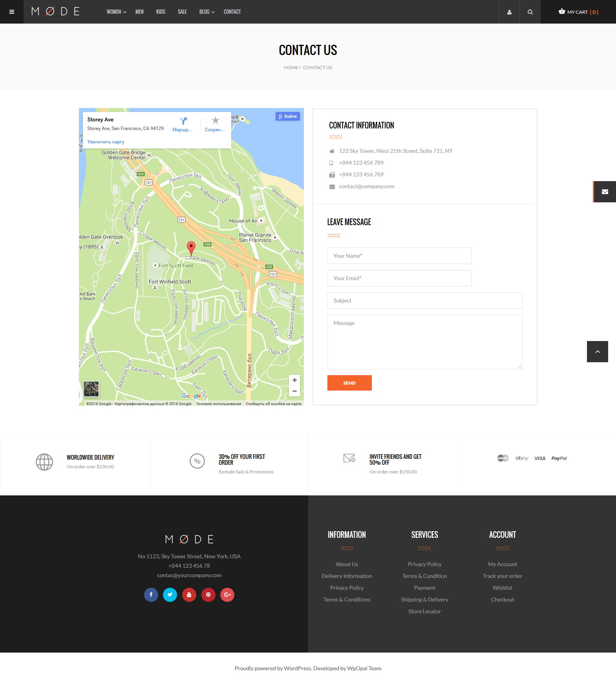Open About Us footer link
616x684 pixels.
coord(347,564)
